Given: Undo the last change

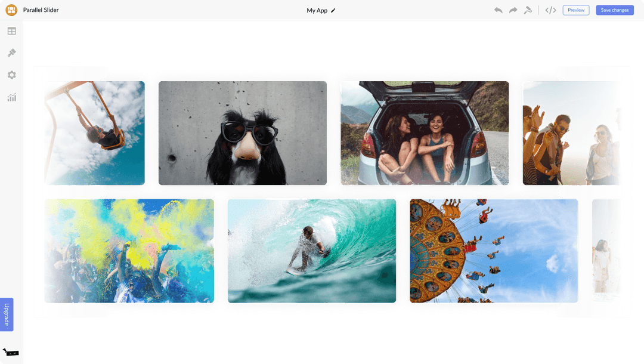Looking at the screenshot, I should coord(498,10).
